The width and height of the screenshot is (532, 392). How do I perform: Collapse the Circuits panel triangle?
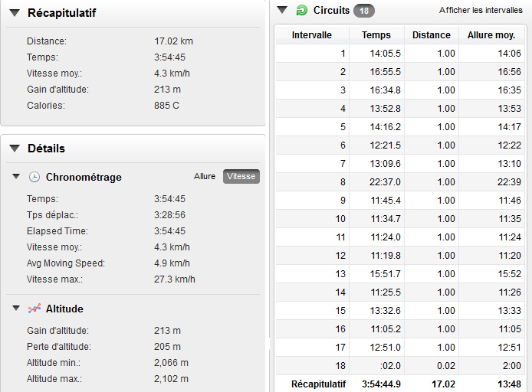[x=282, y=10]
